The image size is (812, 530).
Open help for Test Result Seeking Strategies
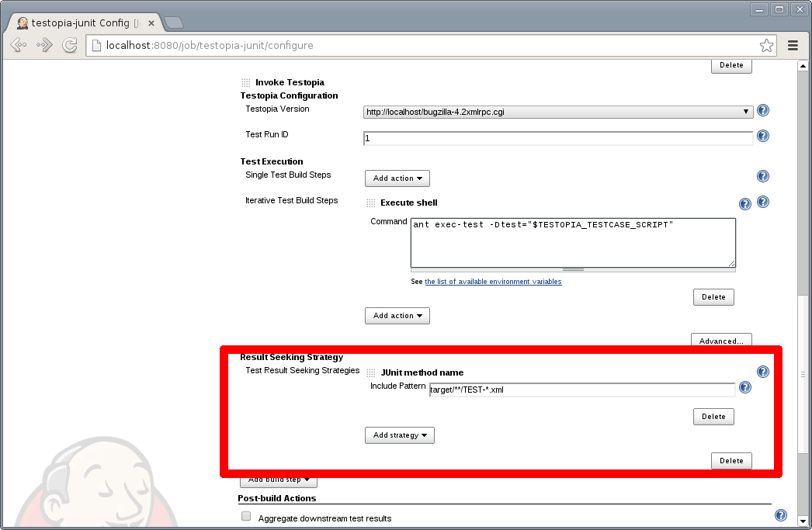763,372
